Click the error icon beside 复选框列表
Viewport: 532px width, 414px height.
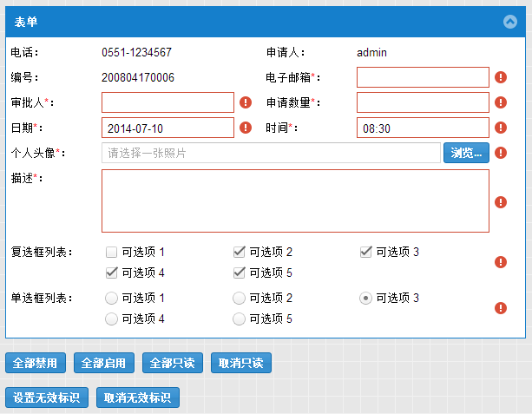click(501, 262)
